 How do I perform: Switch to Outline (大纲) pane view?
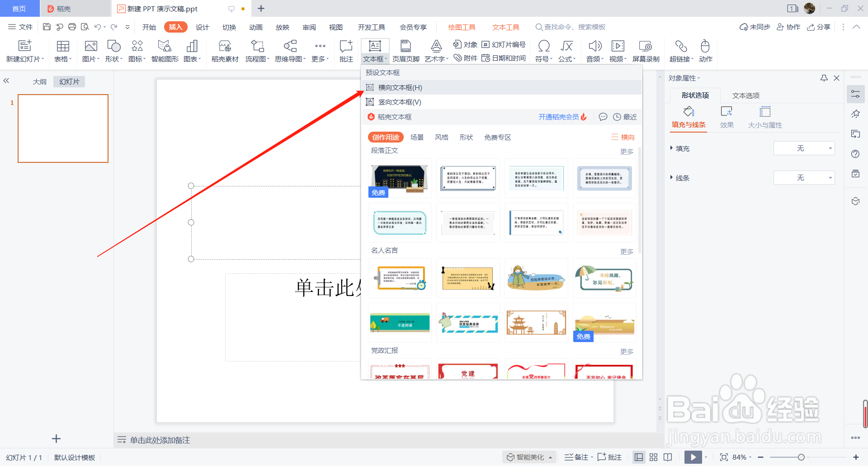40,81
